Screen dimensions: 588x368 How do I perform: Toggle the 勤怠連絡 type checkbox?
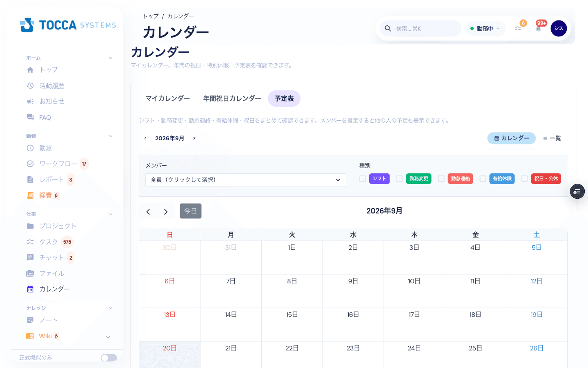click(441, 179)
